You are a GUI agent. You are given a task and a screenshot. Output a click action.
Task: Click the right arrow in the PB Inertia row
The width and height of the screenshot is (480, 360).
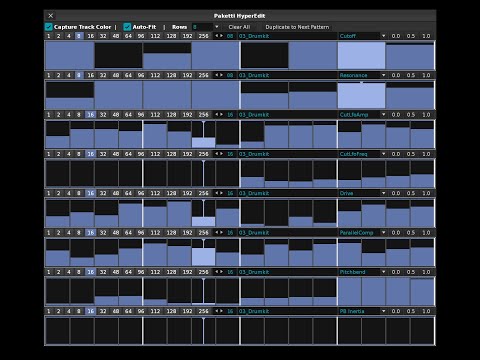click(221, 311)
